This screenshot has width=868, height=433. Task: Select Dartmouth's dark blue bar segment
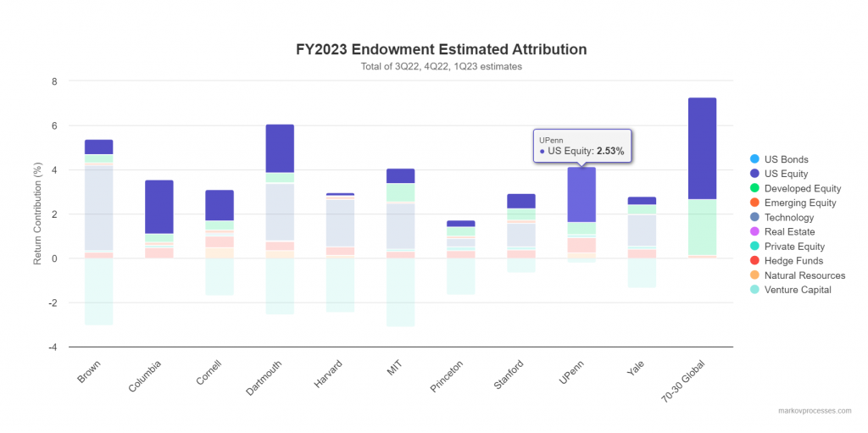tap(280, 148)
